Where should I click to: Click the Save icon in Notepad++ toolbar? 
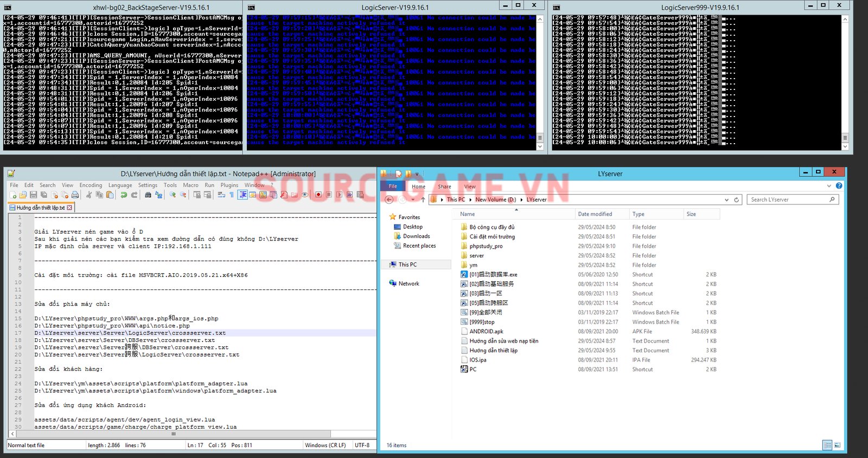click(x=33, y=195)
